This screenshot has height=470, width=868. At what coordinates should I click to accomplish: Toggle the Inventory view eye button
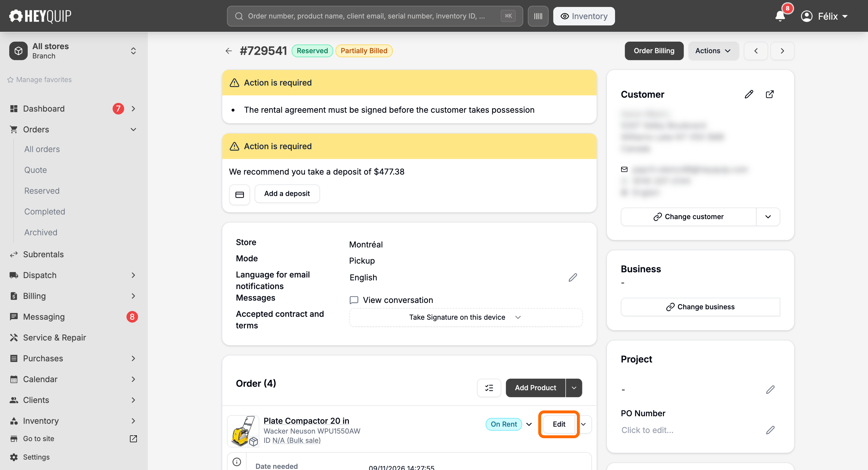(x=584, y=16)
